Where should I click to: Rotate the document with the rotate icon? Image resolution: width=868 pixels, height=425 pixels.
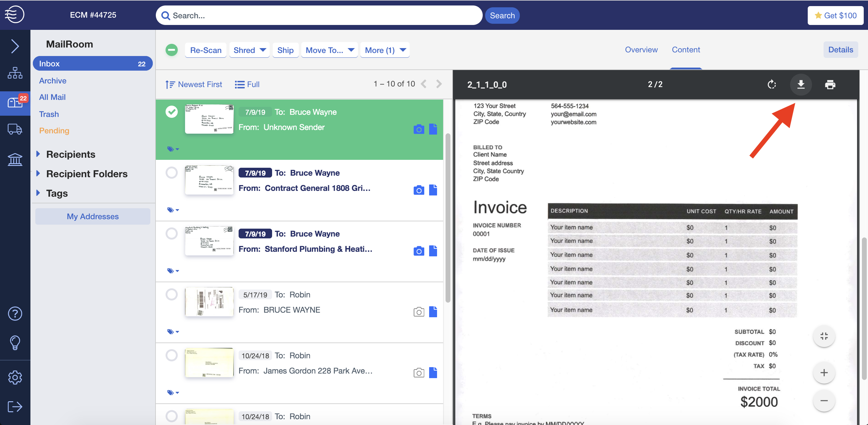point(772,84)
